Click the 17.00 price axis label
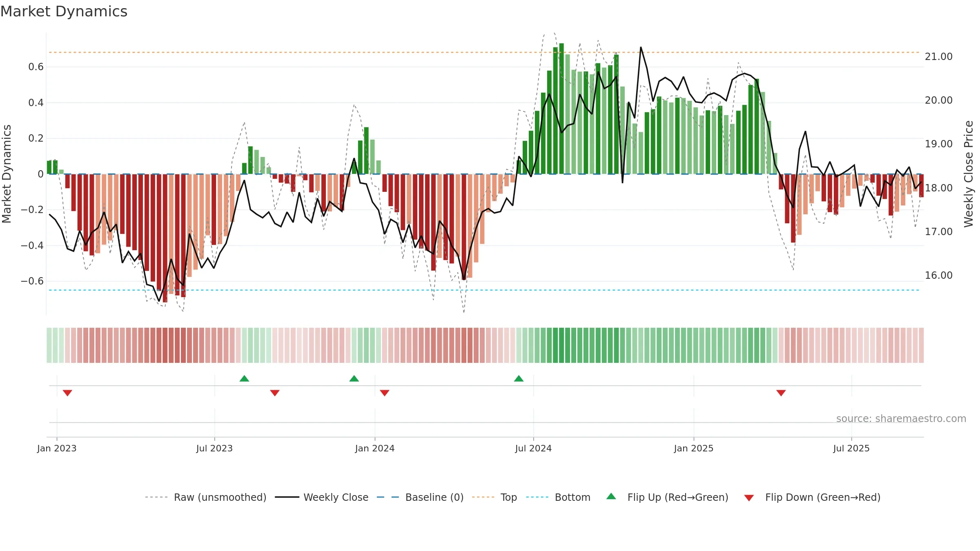The image size is (980, 551). click(939, 231)
